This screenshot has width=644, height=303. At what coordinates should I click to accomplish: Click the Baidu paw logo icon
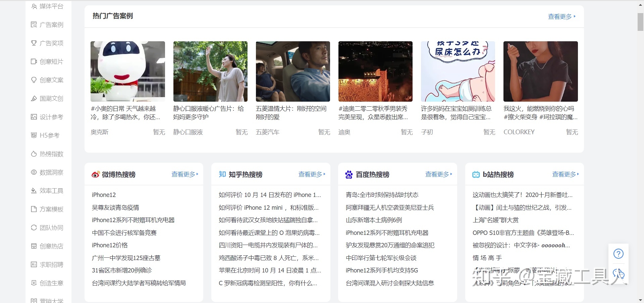point(349,174)
